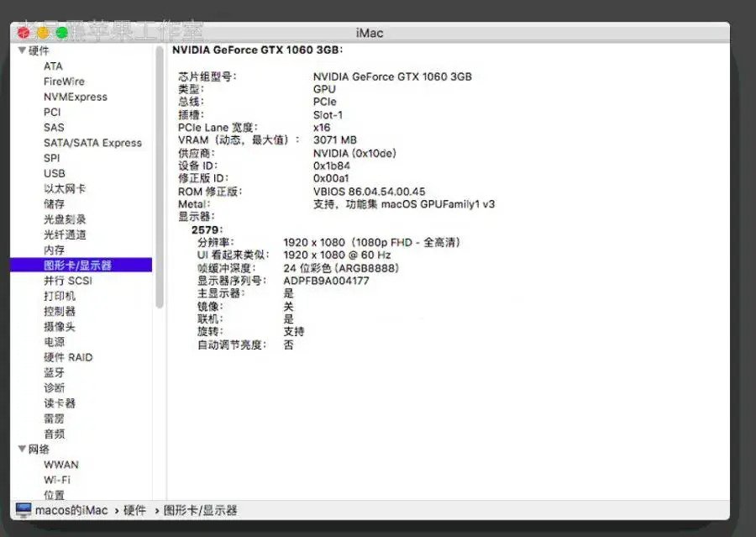Click the slot value Slot-1
756x537 pixels.
click(328, 115)
